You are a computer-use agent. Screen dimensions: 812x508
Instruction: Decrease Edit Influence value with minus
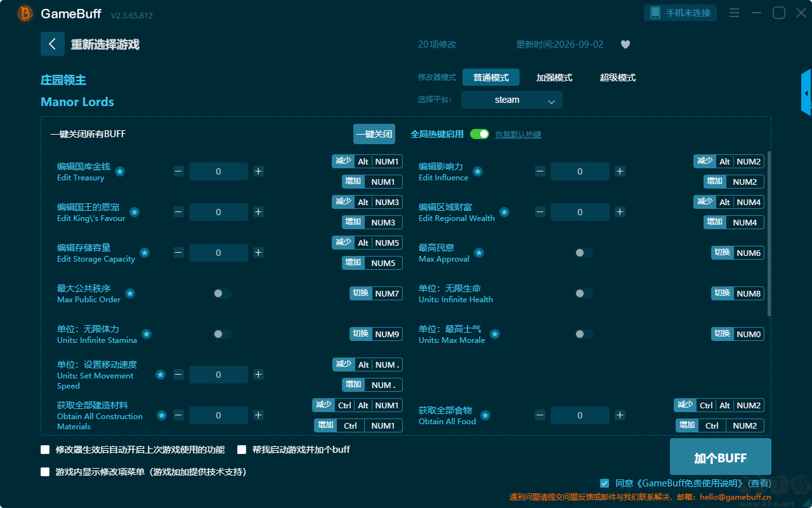click(x=540, y=171)
